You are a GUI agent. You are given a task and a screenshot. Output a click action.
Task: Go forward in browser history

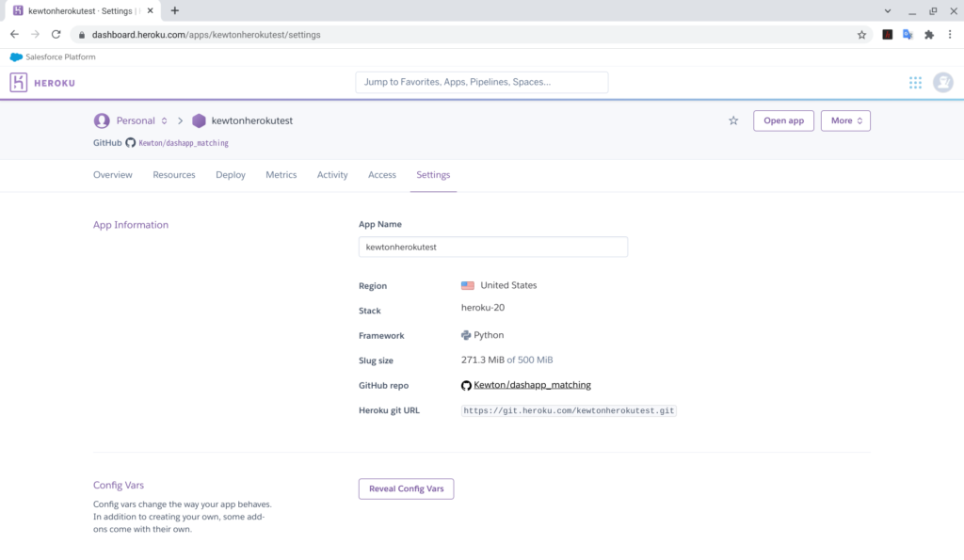click(35, 35)
